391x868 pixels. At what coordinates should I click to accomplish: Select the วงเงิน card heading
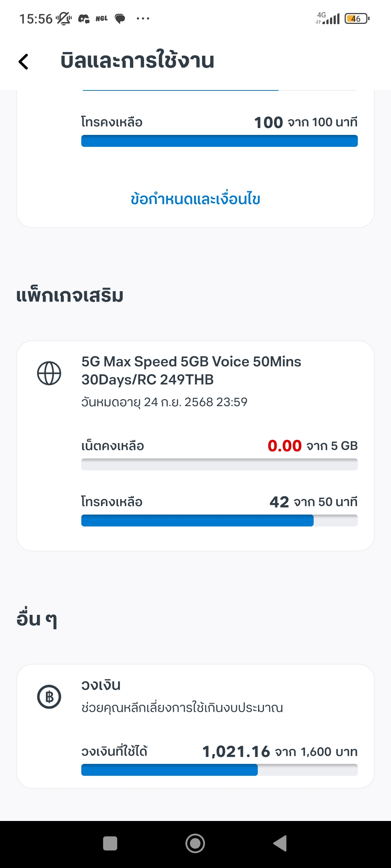(x=101, y=685)
